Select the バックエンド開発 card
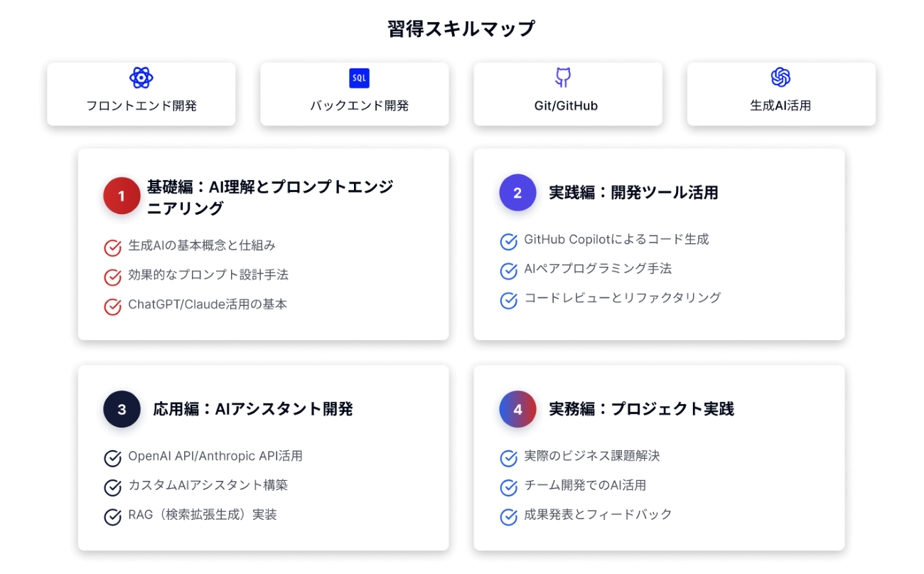The image size is (924, 574). pos(355,94)
